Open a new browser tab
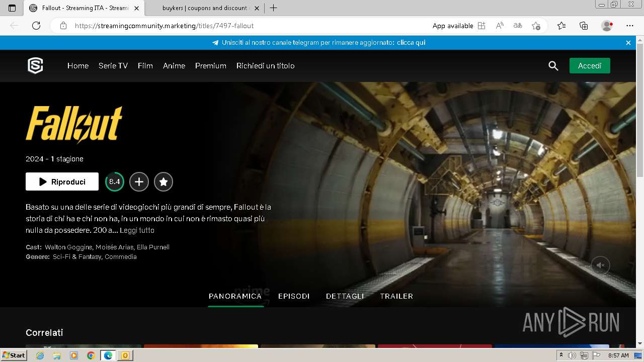 pyautogui.click(x=273, y=8)
